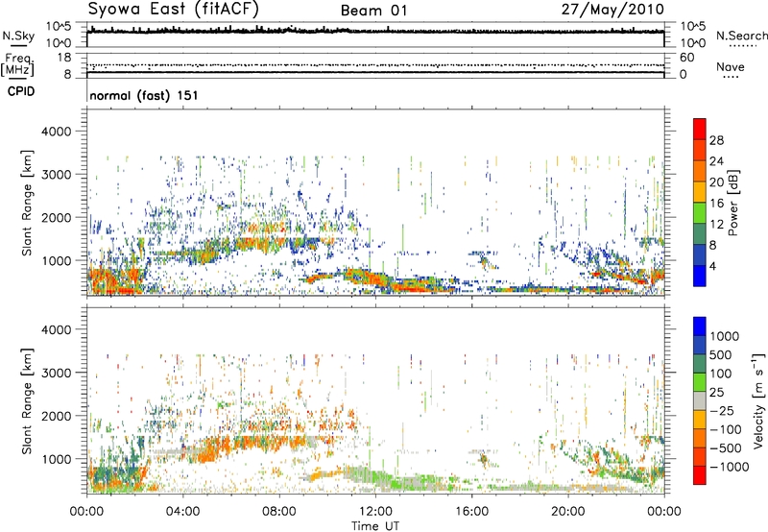Click the 'Nave' legend label
This screenshot has width=768, height=532.
tap(731, 66)
